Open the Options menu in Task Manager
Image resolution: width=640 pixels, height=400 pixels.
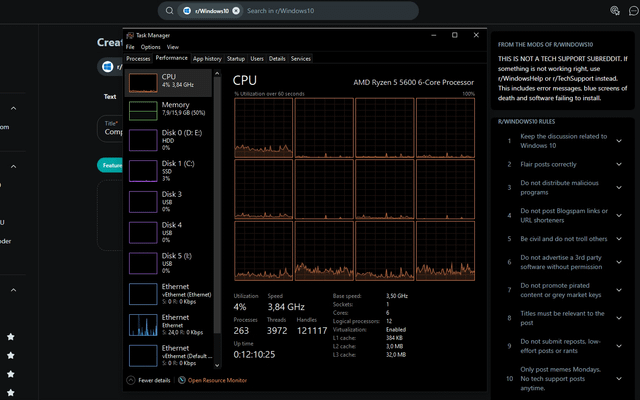pyautogui.click(x=151, y=47)
